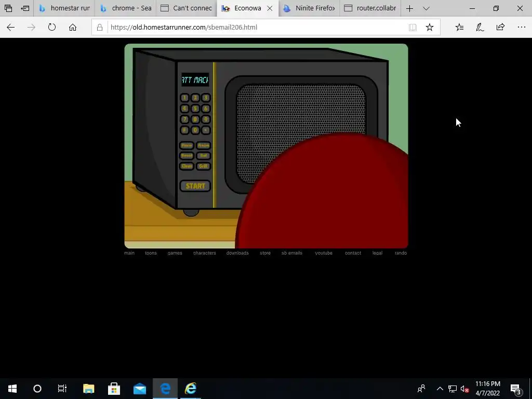Open the main link
This screenshot has height=399, width=532.
point(129,253)
